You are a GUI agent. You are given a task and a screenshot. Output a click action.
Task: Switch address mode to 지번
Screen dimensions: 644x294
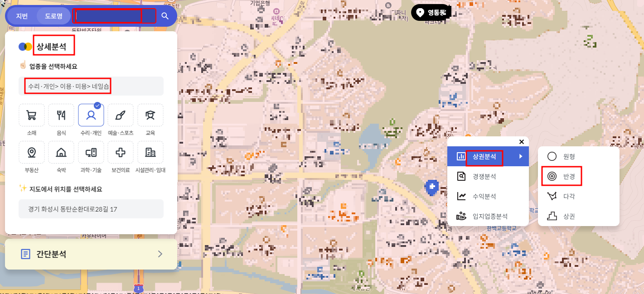tap(22, 16)
